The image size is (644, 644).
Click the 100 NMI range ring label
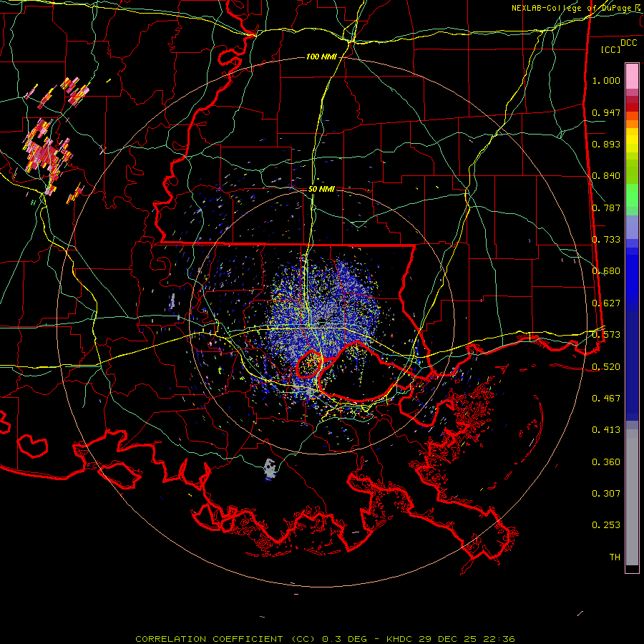[321, 57]
